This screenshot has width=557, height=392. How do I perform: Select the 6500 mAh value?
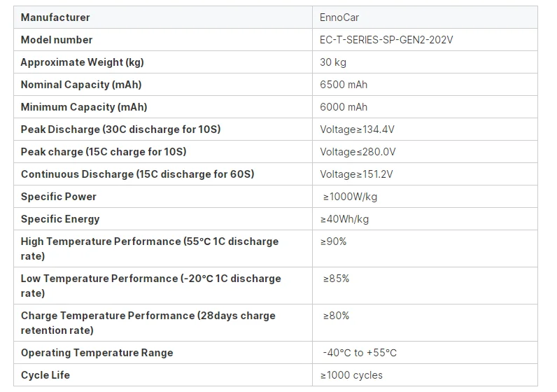344,85
